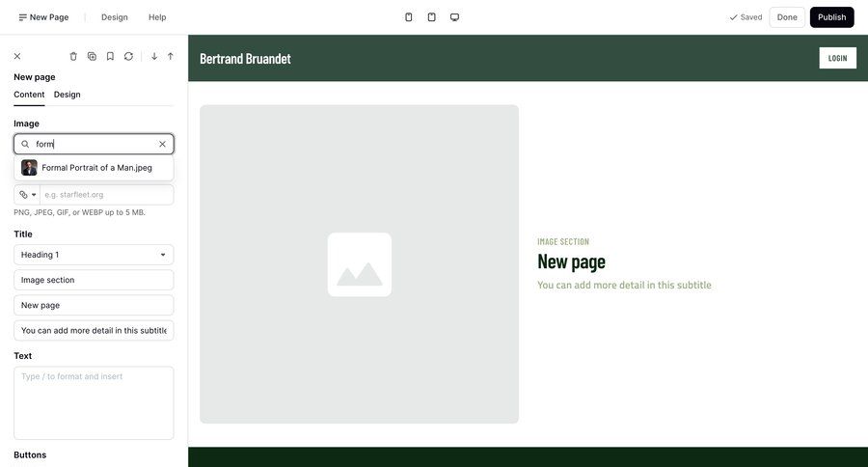Click the image placeholder in preview
868x467 pixels.
pyautogui.click(x=360, y=264)
